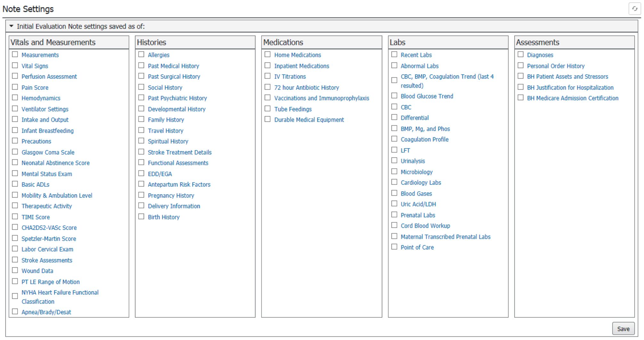Click the Durable Medical Equipment link
The image size is (644, 340).
309,120
